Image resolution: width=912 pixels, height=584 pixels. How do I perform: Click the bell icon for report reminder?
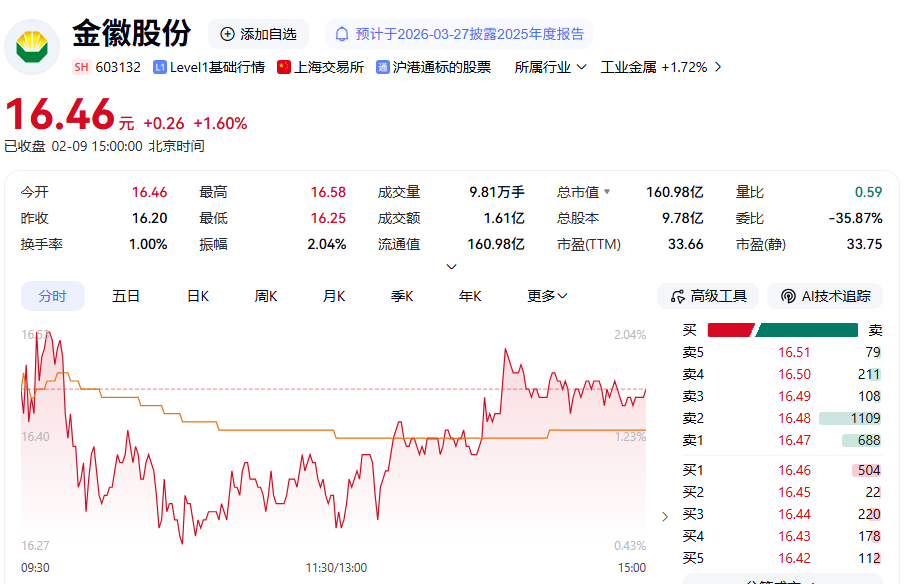[x=342, y=34]
